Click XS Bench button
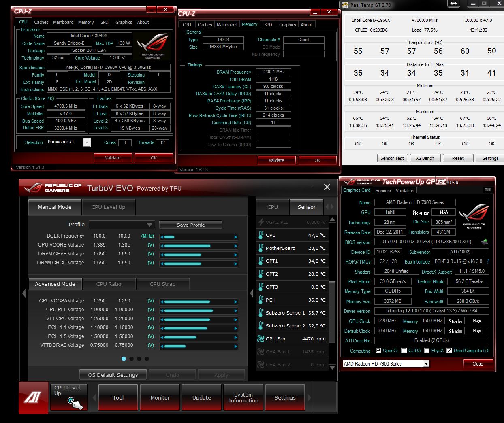This screenshot has height=423, width=504. click(425, 158)
